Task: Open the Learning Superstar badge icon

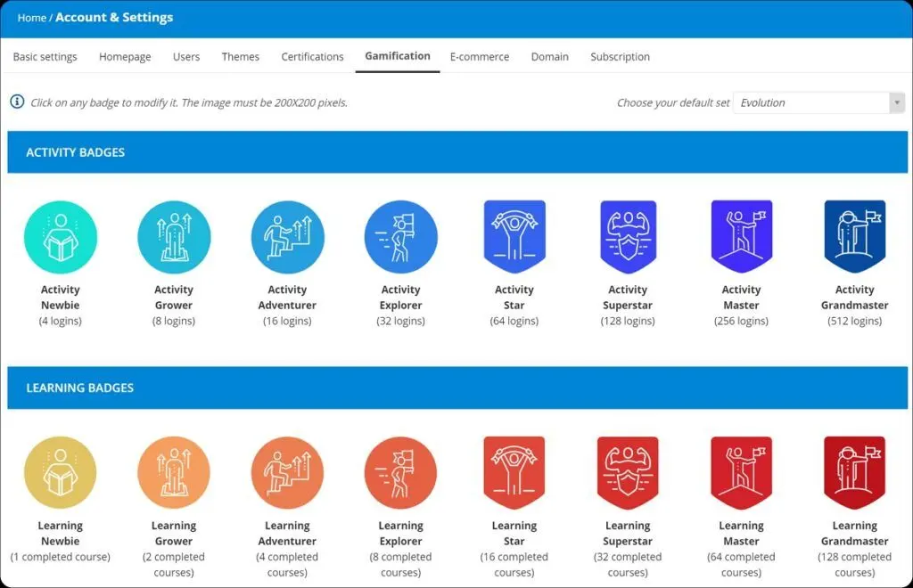Action: tap(629, 472)
